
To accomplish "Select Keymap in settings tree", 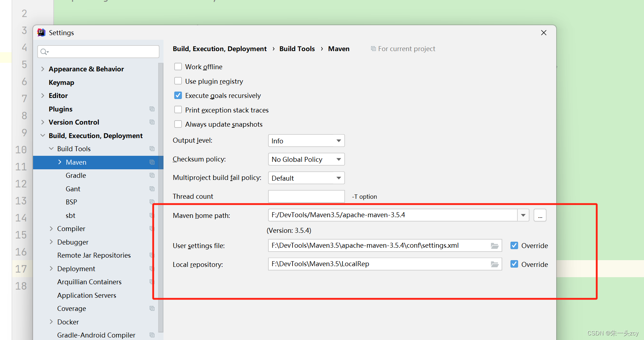I will pyautogui.click(x=61, y=82).
